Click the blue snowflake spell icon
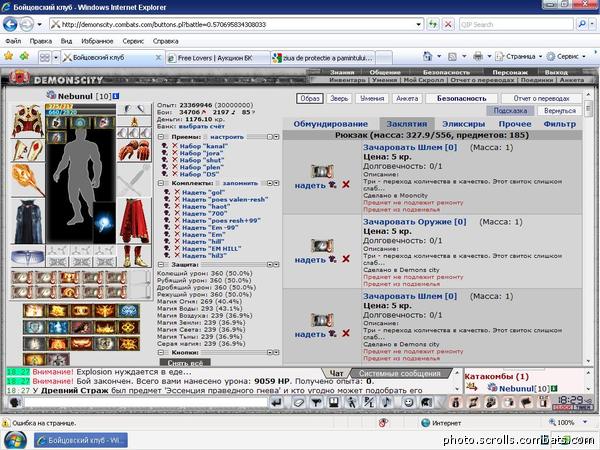This screenshot has width=600, height=450. (128, 311)
